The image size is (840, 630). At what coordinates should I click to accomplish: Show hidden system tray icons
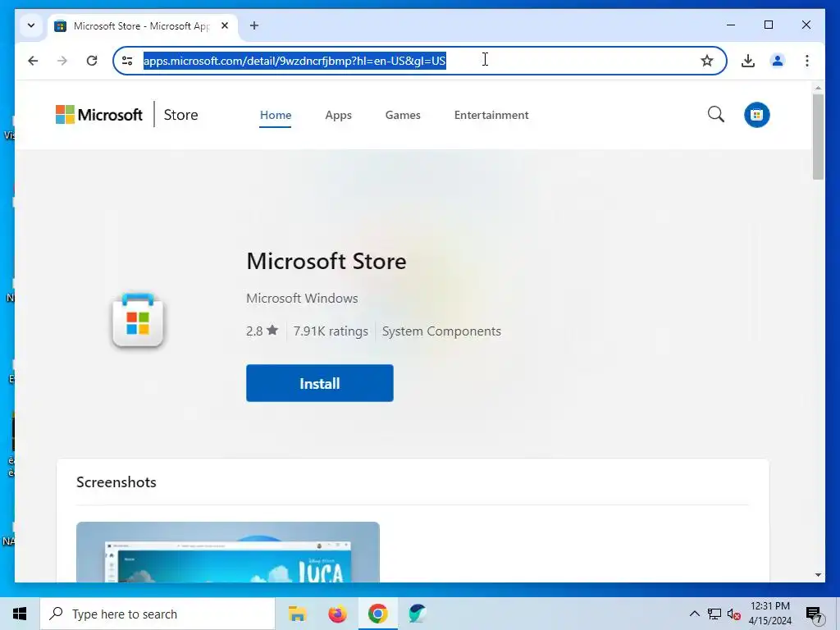[694, 614]
